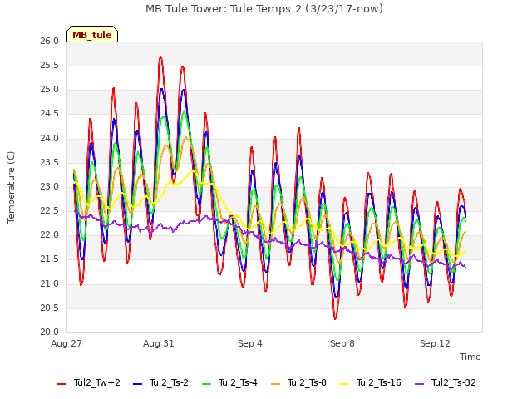Viewport: 532px width, 399px height.
Task: Click the Aug 27 x-axis tick label
Action: pos(66,343)
